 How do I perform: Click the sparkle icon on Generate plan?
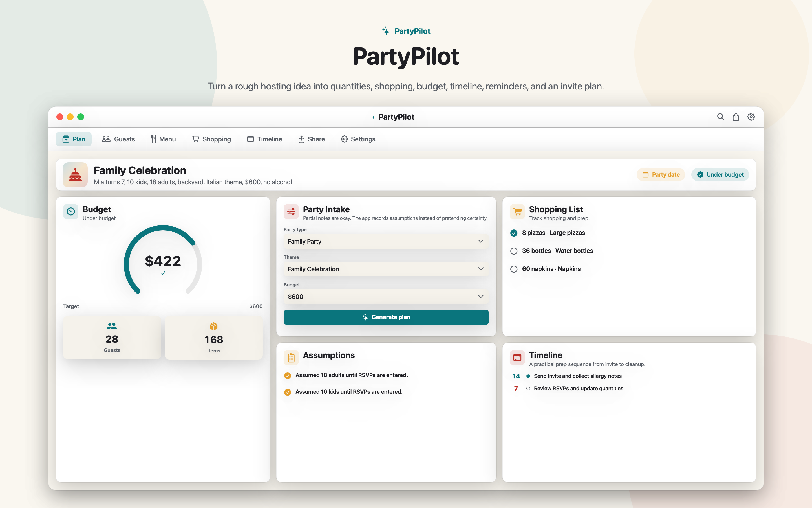[365, 317]
